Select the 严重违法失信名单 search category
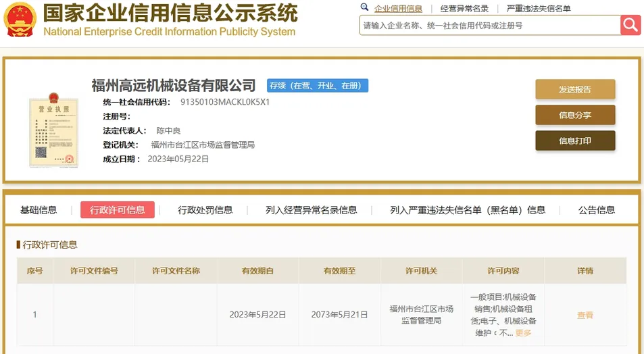Image resolution: width=644 pixels, height=354 pixels. pyautogui.click(x=539, y=9)
